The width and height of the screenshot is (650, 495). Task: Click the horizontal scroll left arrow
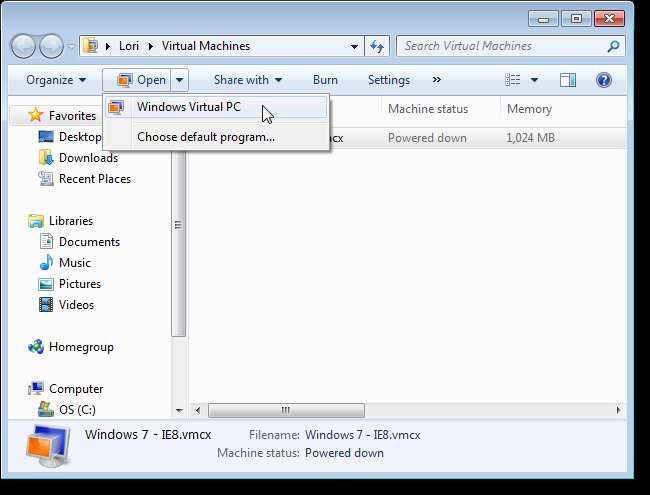[x=198, y=411]
